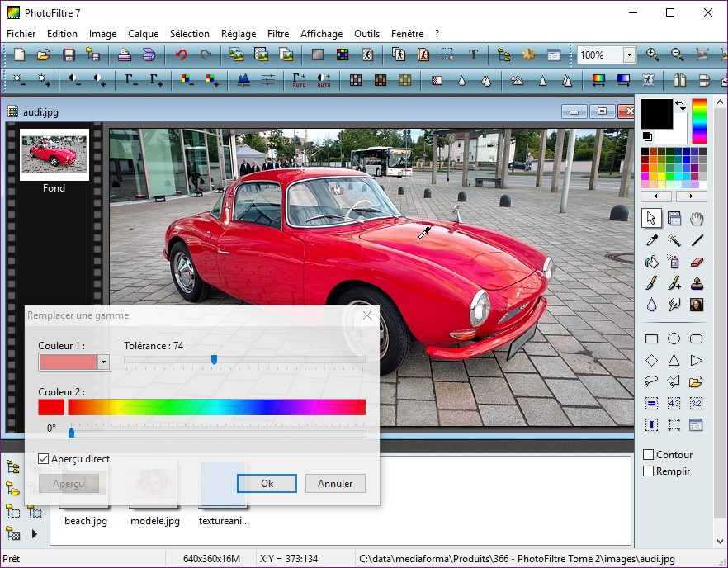Select the Ellipse selection shape
The width and height of the screenshot is (728, 568).
click(674, 338)
